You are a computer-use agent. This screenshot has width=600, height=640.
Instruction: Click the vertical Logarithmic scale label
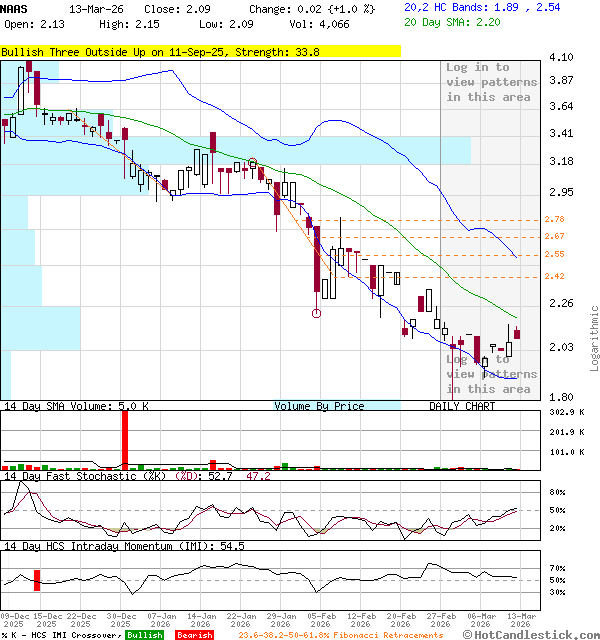(594, 338)
